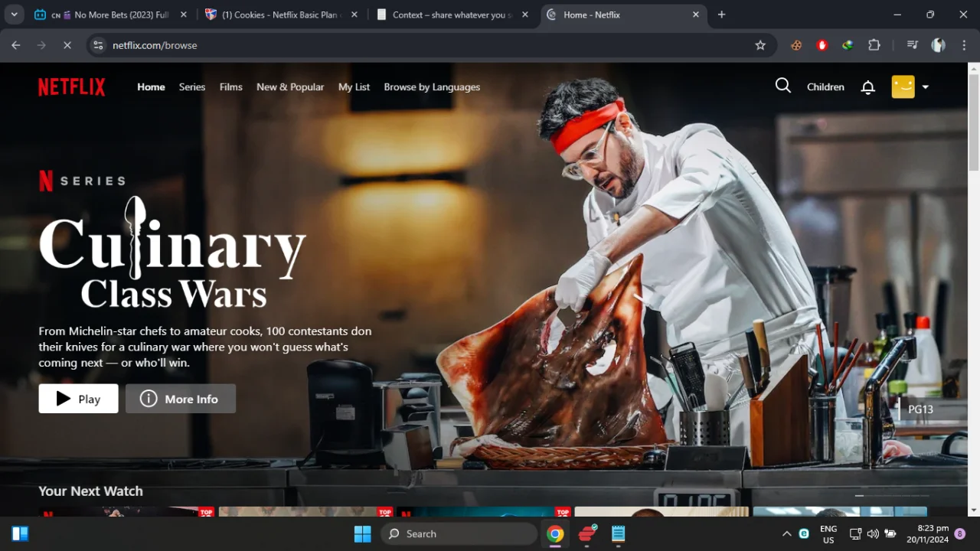Open Chrome from the taskbar
The height and width of the screenshot is (551, 980).
[x=555, y=533]
